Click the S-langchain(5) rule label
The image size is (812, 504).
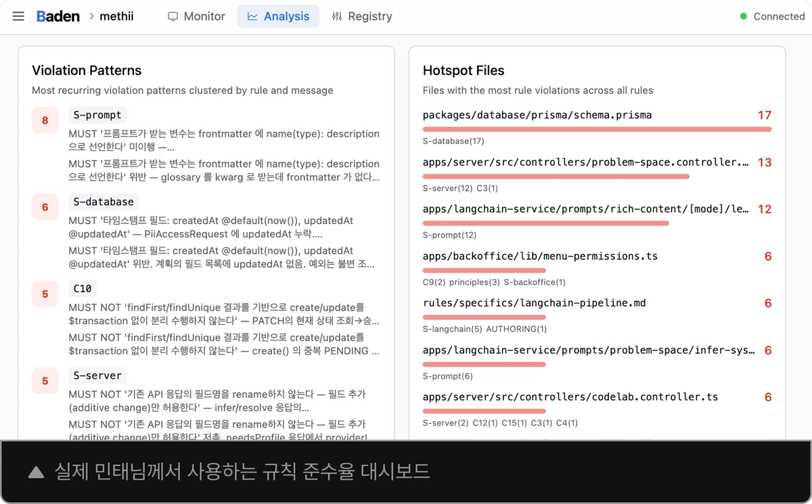(x=452, y=329)
